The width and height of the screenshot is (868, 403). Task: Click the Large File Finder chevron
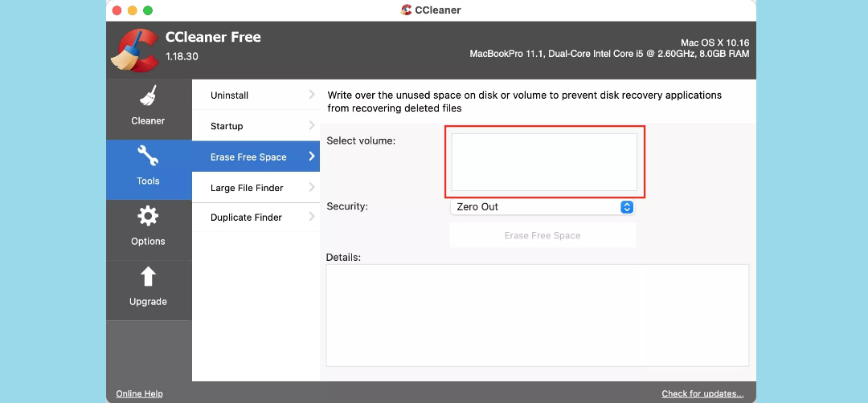(312, 187)
